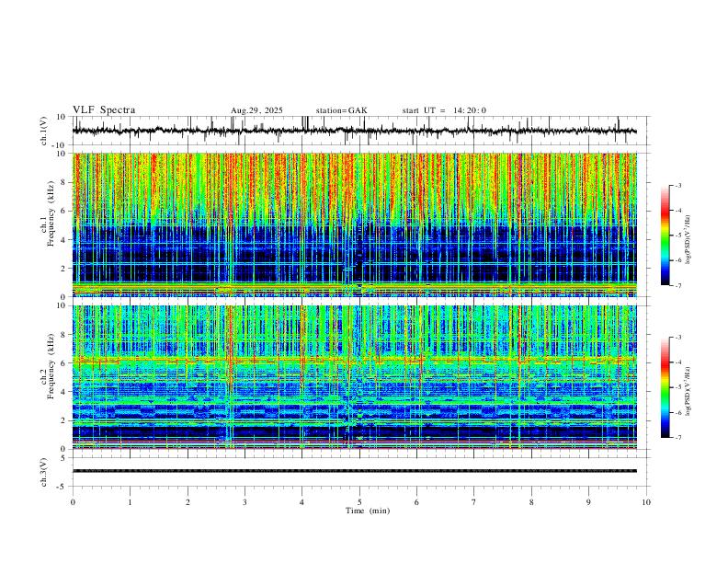Click time axis tick label "4"

(x=301, y=502)
